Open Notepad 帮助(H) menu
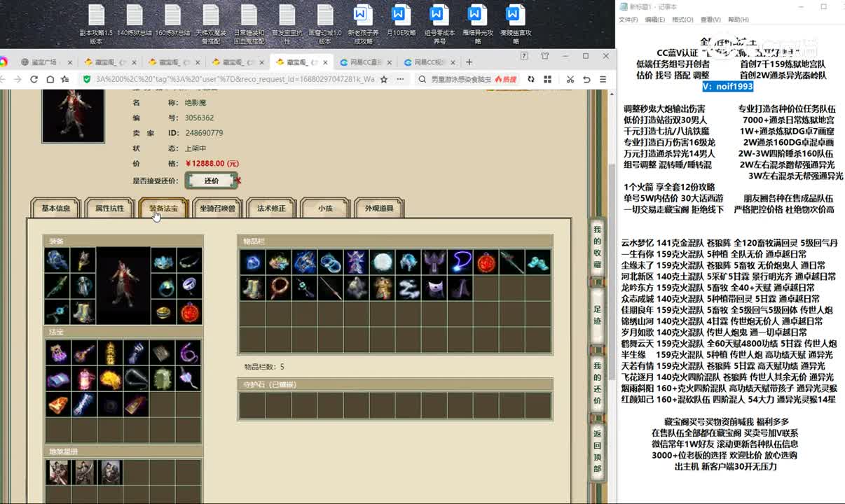845x504 pixels. pyautogui.click(x=738, y=20)
